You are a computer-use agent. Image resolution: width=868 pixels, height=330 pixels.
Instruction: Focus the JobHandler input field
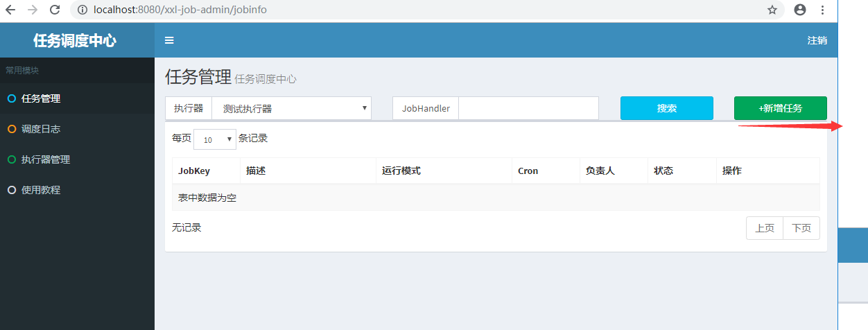[528, 108]
